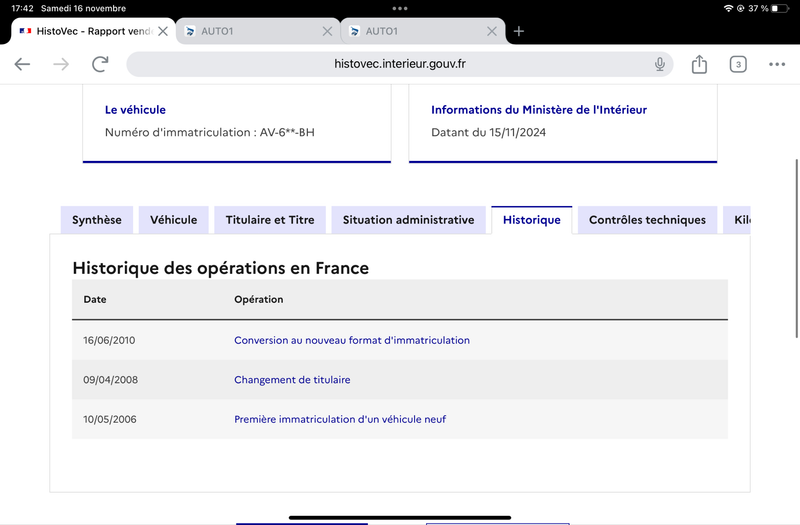Tap the Wi-Fi status icon
Viewport: 800px width, 525px height.
tap(728, 8)
